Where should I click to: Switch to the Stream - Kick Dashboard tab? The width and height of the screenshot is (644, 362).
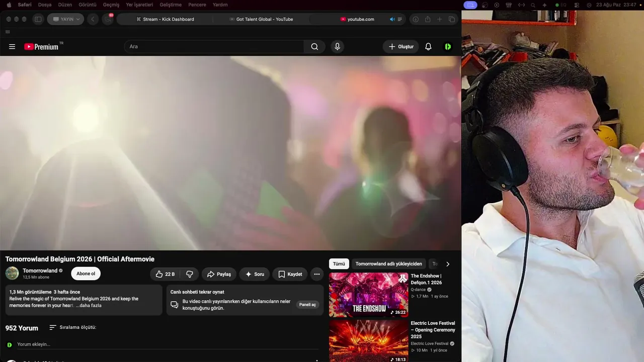click(x=165, y=19)
